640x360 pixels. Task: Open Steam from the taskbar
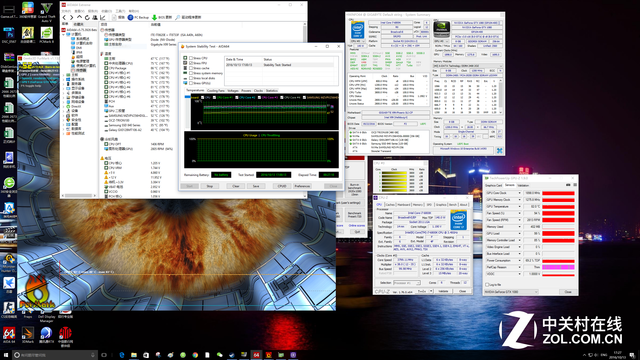coord(232,355)
